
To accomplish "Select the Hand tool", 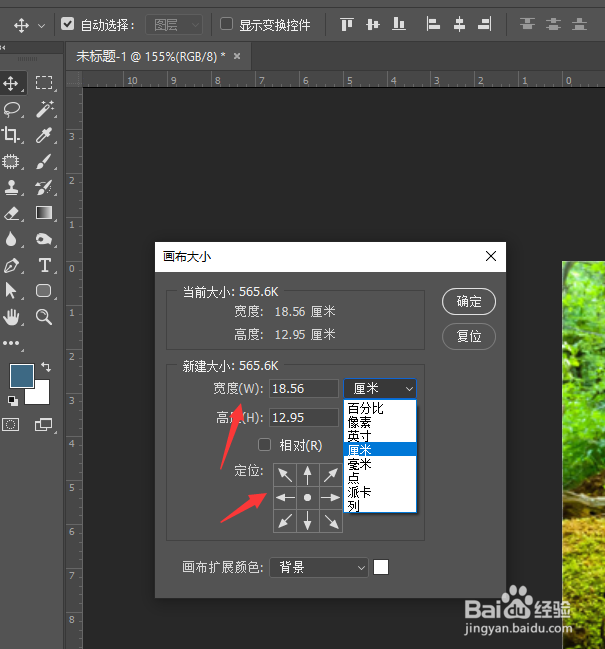I will (11, 317).
